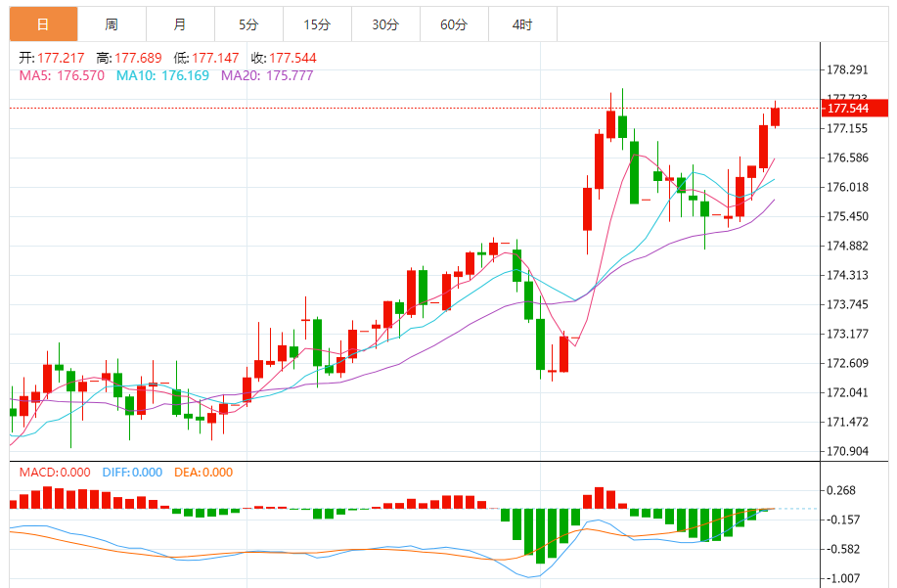Viewport: 897px width, 588px height.
Task: Click the 178.291 price axis label
Action: [x=848, y=69]
